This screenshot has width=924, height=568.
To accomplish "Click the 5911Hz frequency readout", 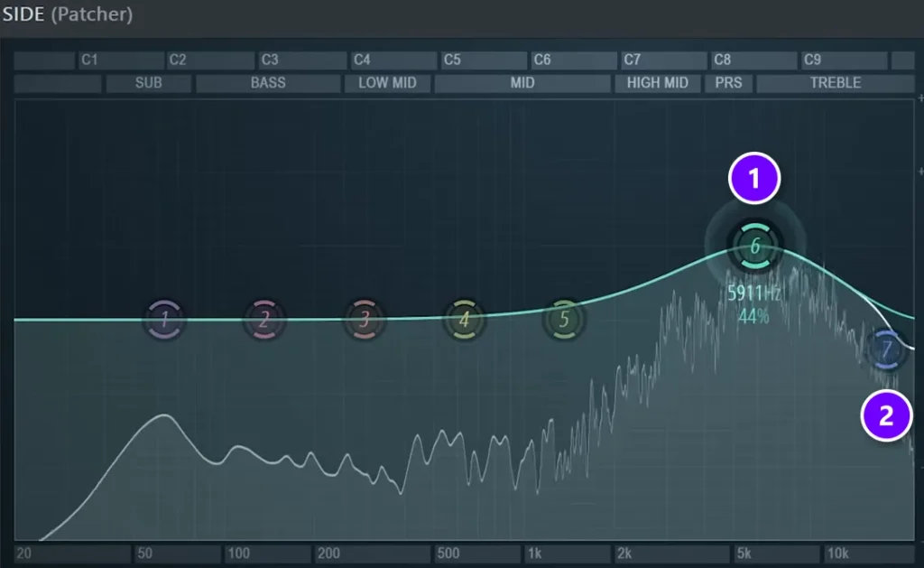I will [753, 293].
